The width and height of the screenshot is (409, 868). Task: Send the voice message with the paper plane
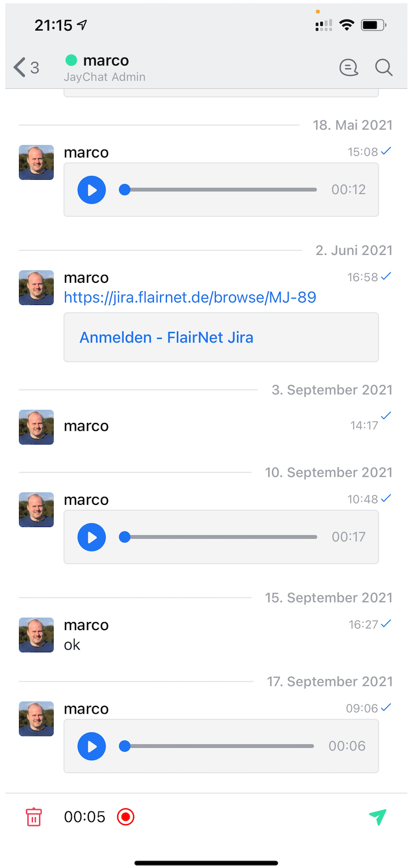click(378, 817)
